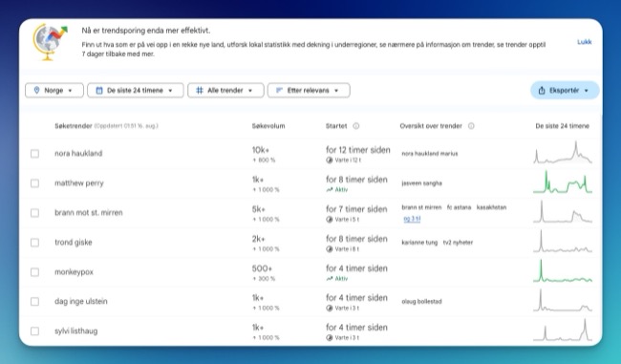Click the '500+' search volume value
This screenshot has width=621, height=364.
coord(262,268)
